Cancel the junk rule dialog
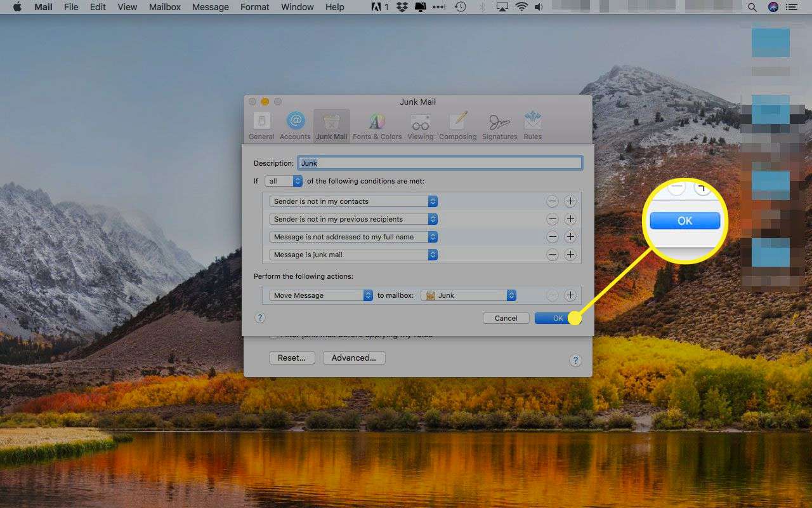 pos(506,318)
